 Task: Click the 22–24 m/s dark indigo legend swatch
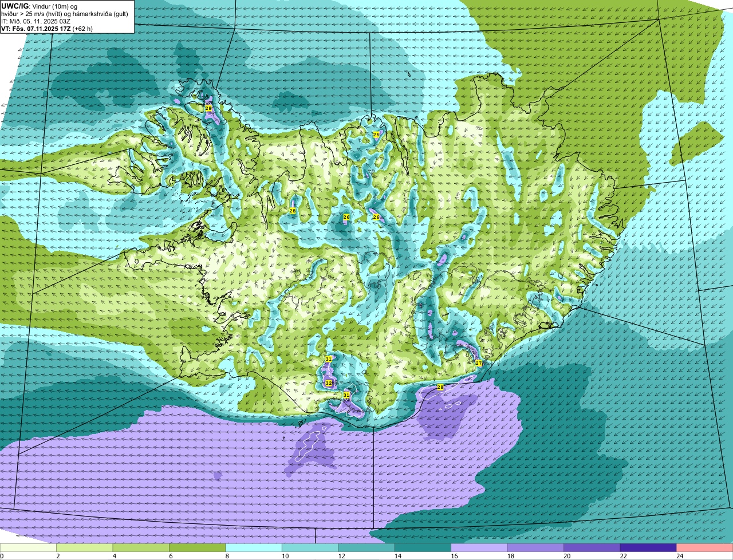tap(648, 547)
